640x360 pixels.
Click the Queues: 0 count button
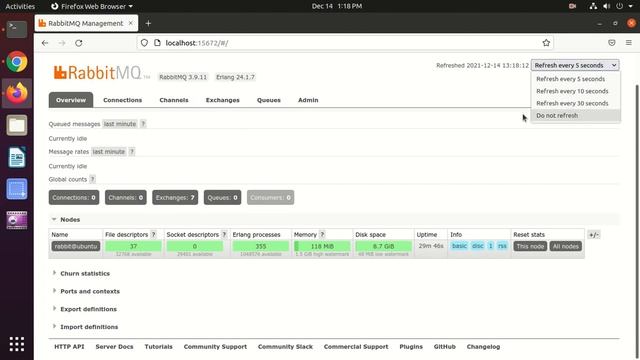[222, 198]
